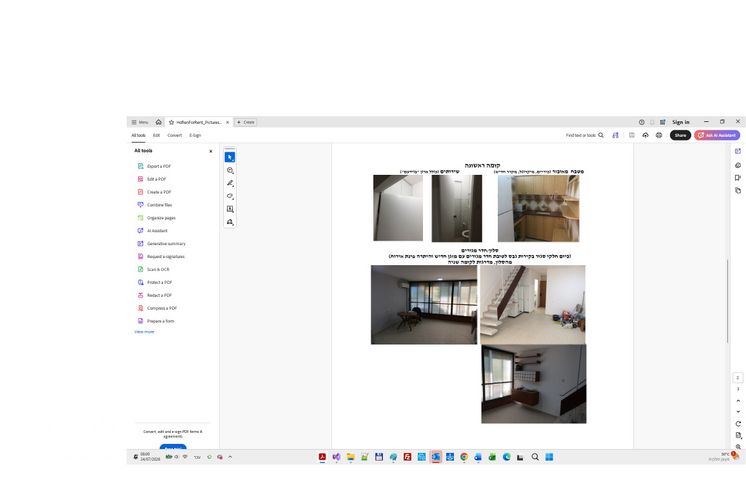746x480 pixels.
Task: Click the black Share button
Action: 680,135
